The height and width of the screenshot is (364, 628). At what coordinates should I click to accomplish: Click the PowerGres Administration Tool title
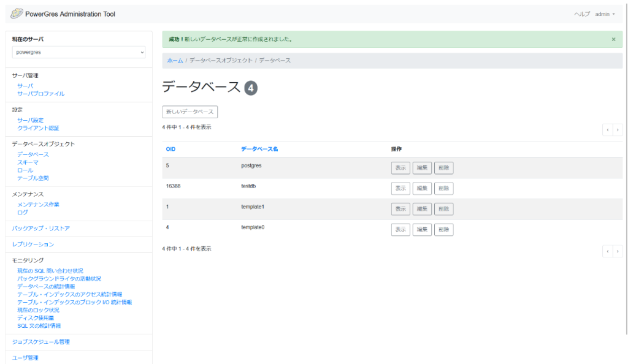[x=70, y=14]
